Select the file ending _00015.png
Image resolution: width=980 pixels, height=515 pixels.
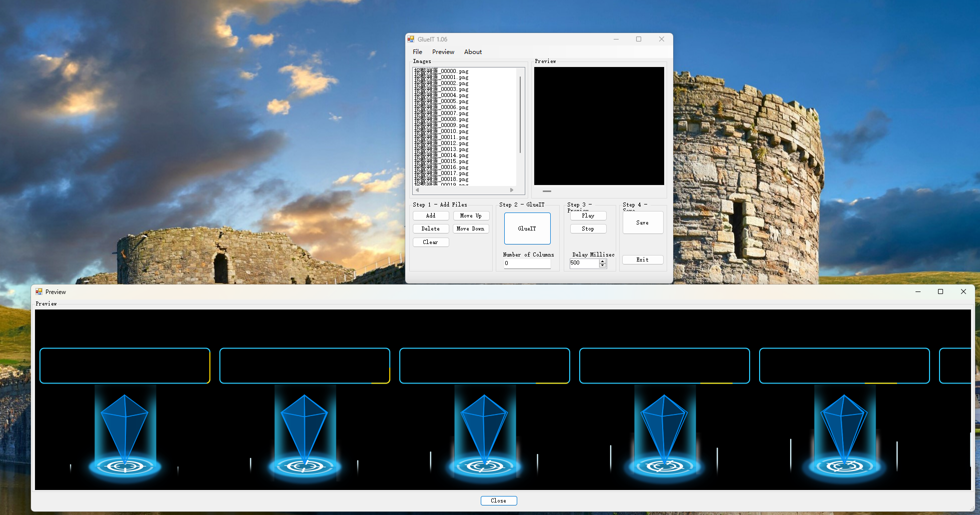(442, 161)
